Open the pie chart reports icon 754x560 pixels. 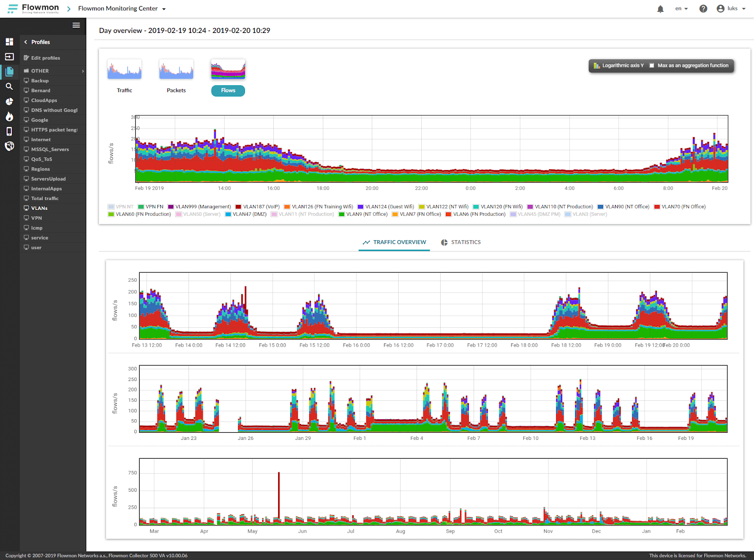(x=9, y=102)
